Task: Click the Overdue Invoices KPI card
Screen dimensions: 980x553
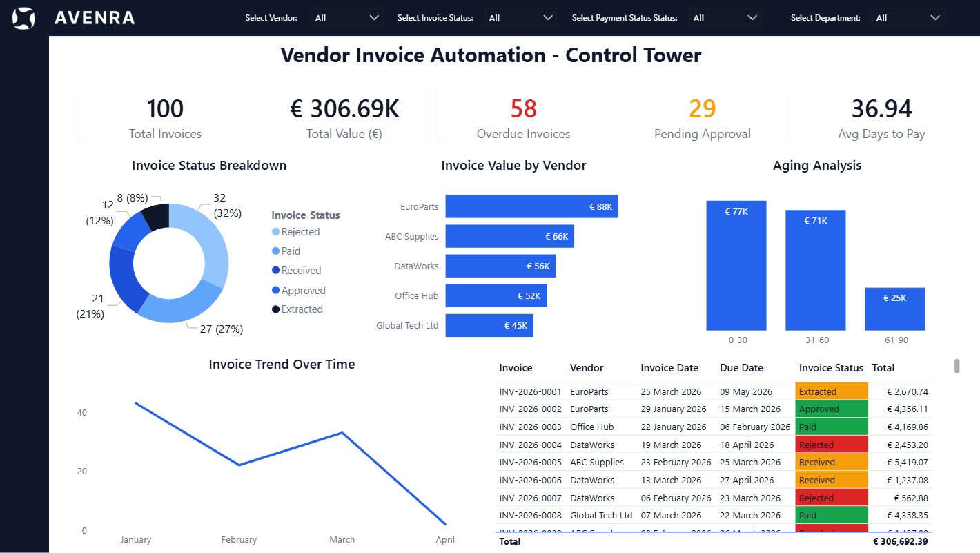Action: click(523, 115)
